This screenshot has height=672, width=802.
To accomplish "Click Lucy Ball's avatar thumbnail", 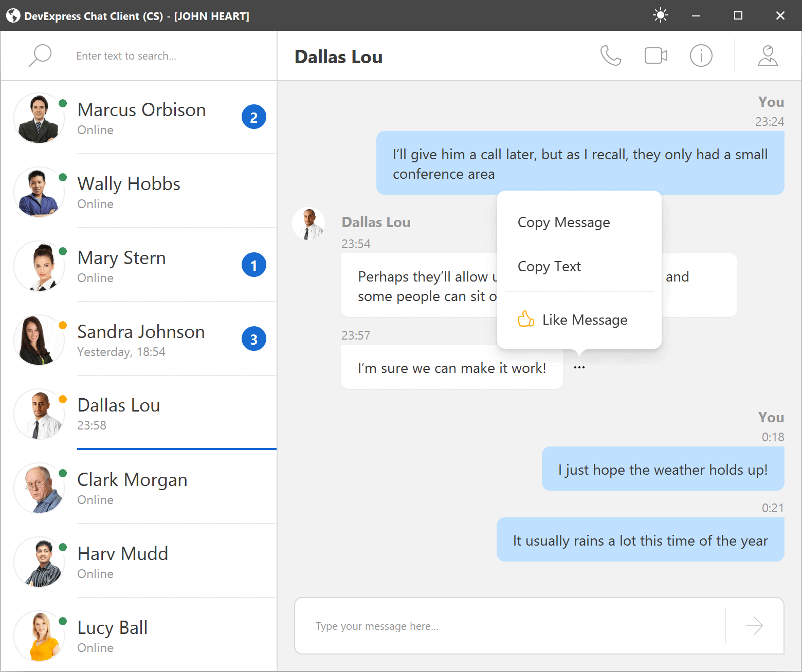I will coord(39,636).
